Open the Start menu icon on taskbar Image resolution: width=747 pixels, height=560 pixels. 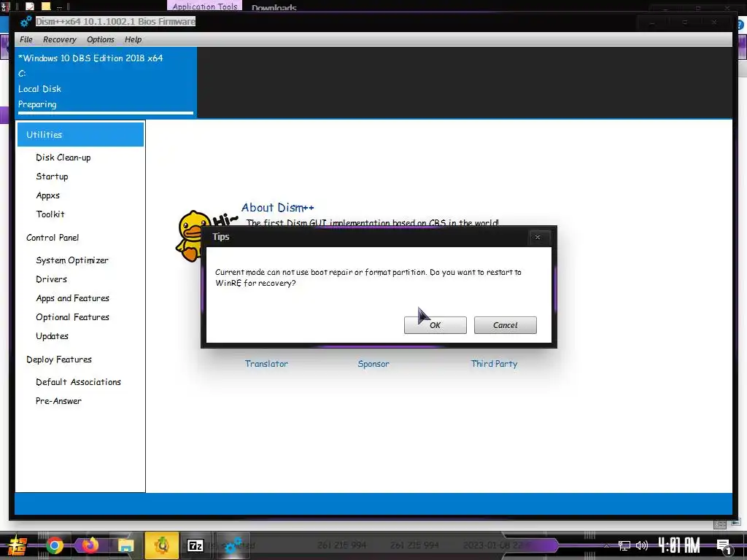click(18, 545)
